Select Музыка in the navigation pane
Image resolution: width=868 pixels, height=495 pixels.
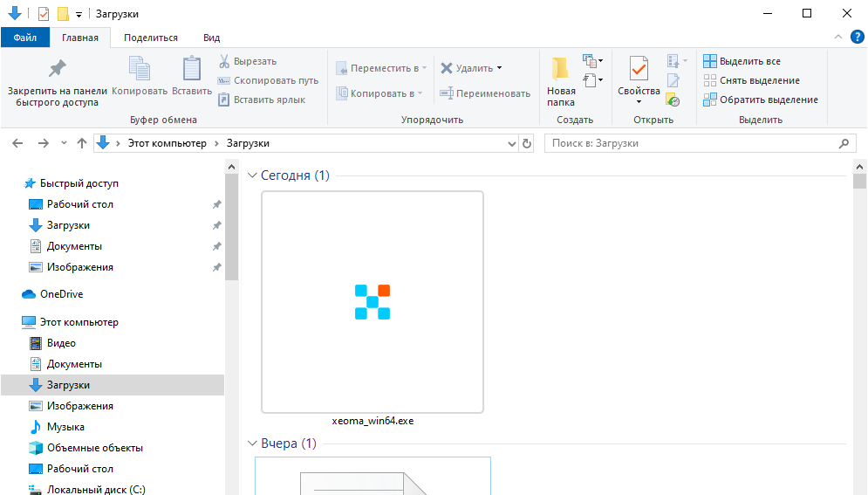pos(65,427)
